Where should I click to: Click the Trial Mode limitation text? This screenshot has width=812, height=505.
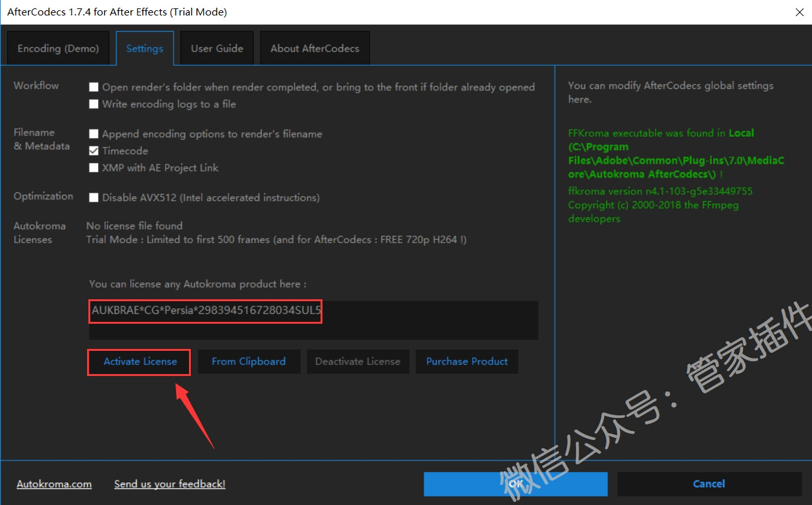[276, 240]
